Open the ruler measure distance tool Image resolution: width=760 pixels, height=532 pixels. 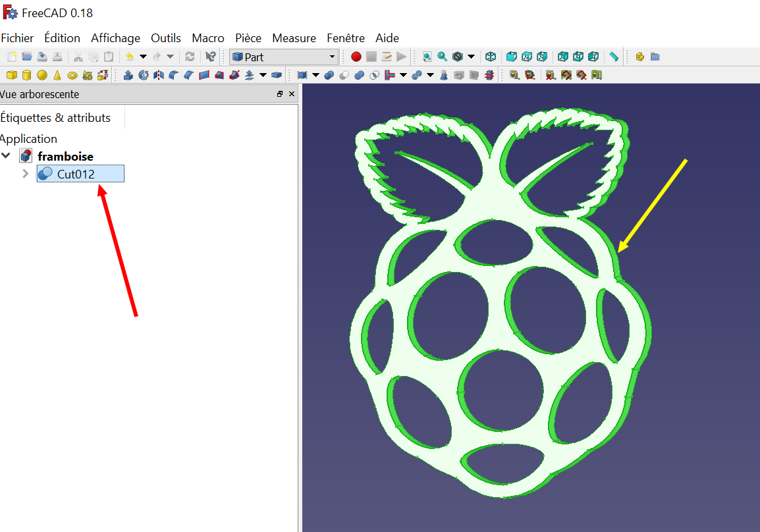coord(614,57)
